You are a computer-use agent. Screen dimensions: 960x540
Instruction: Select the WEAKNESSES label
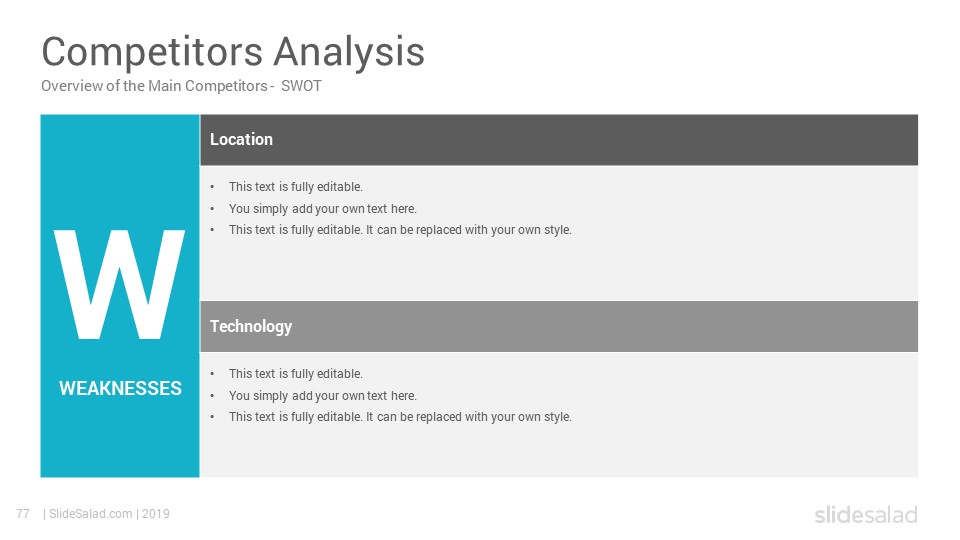[121, 388]
